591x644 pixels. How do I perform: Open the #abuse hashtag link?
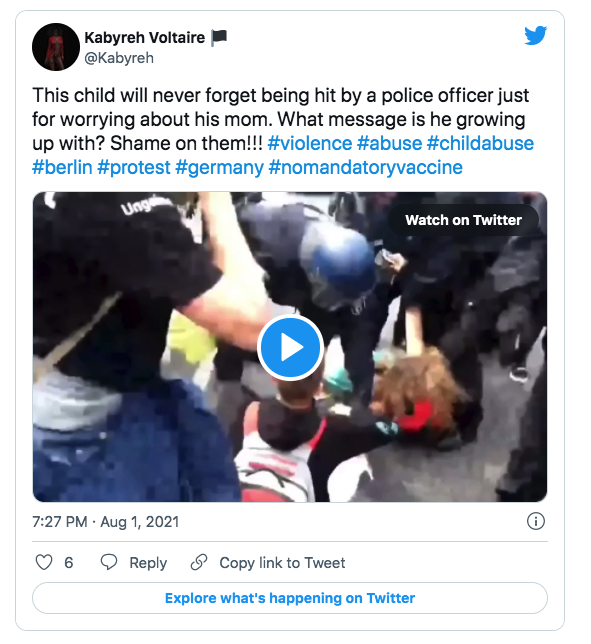(389, 144)
